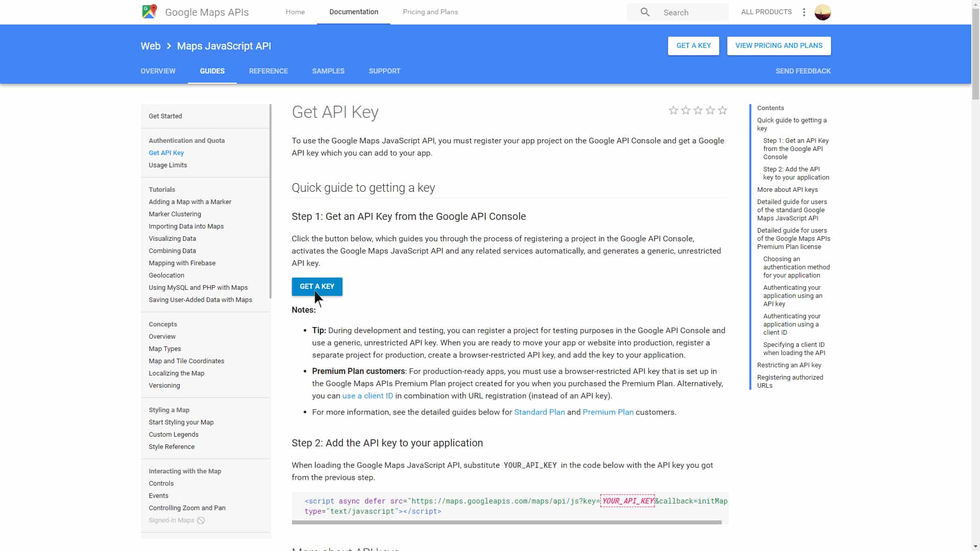This screenshot has width=980, height=551.
Task: Rate the page four stars
Action: point(710,110)
